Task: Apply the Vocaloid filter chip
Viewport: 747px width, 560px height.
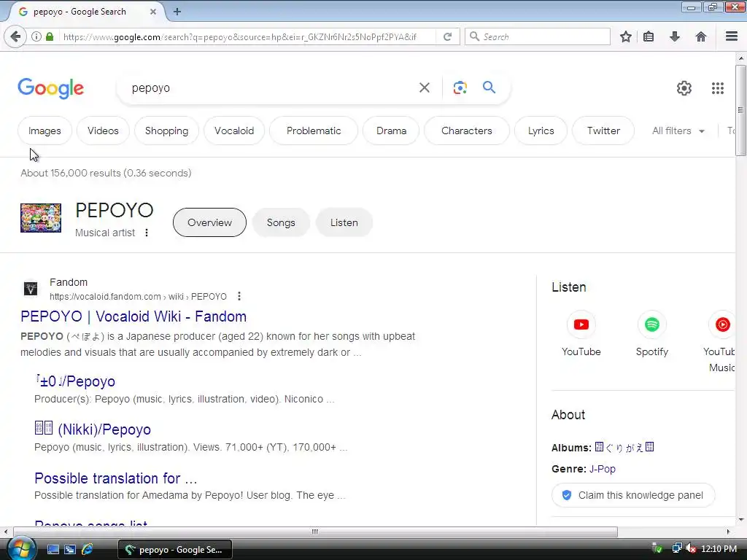Action: pos(234,131)
